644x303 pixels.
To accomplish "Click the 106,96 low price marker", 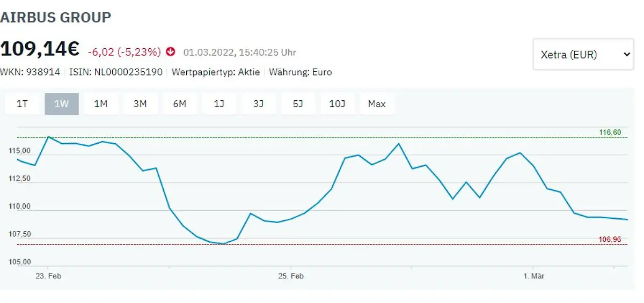I will coord(610,240).
